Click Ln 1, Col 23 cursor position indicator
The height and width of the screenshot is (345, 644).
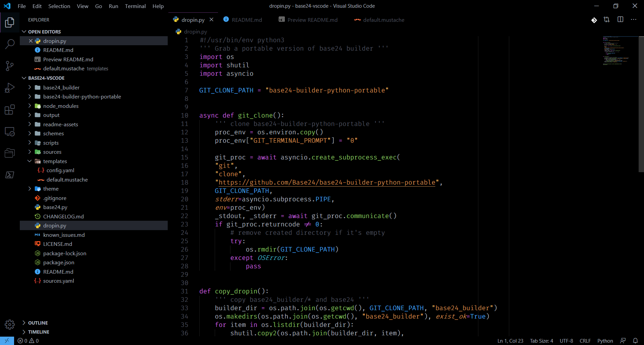[510, 341]
